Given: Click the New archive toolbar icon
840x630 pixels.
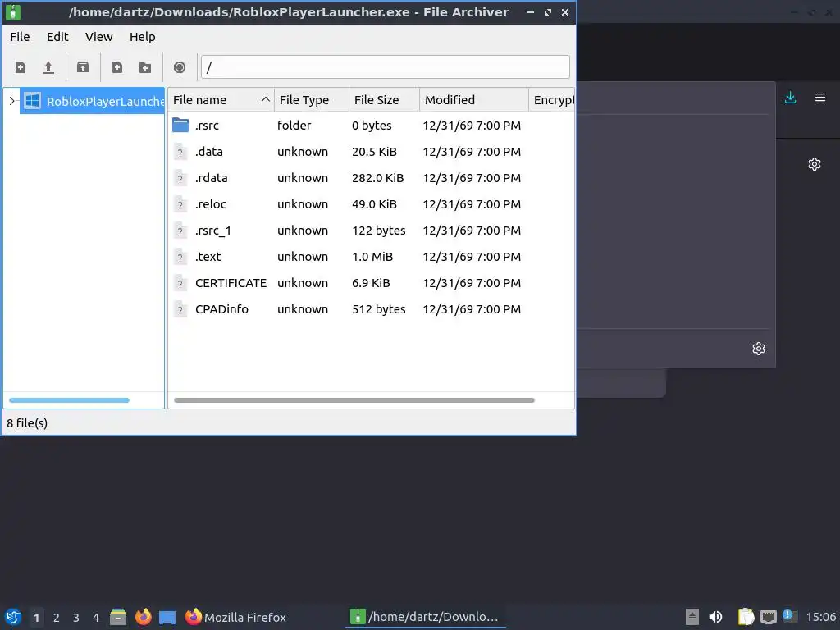Looking at the screenshot, I should coord(21,67).
